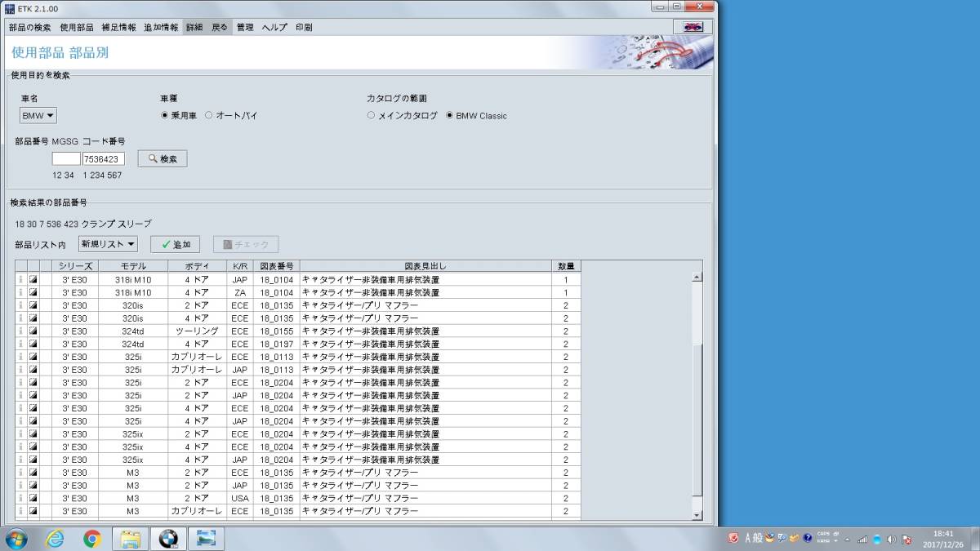980x551 pixels.
Task: Open 印刷 menu
Action: click(304, 27)
